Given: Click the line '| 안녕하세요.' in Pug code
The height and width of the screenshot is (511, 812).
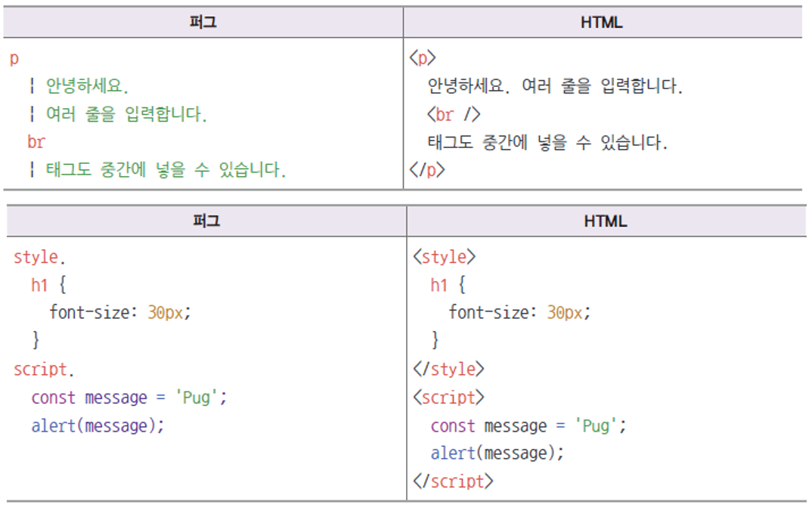Looking at the screenshot, I should click(79, 86).
